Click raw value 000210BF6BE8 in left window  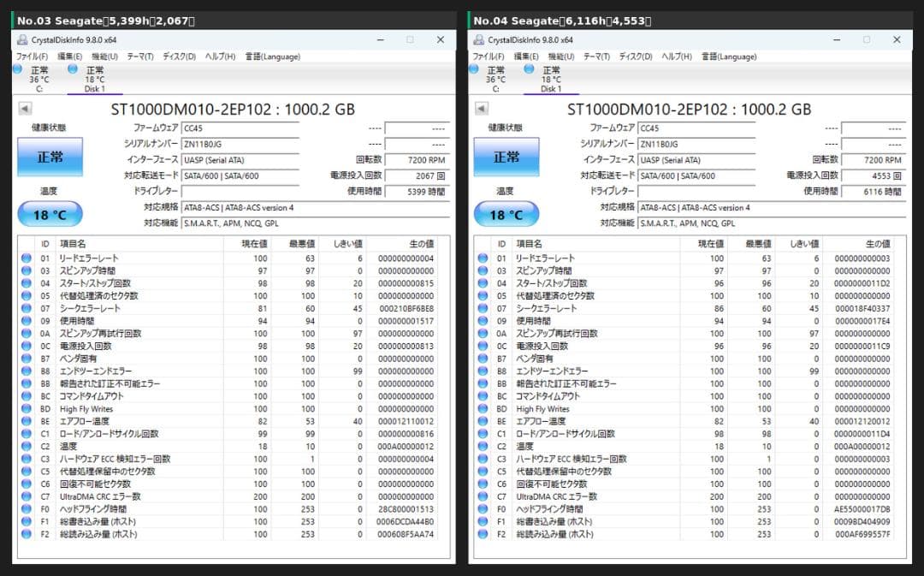click(x=406, y=308)
